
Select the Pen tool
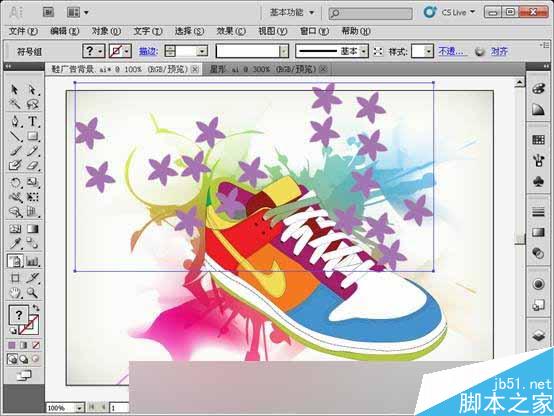click(x=14, y=122)
